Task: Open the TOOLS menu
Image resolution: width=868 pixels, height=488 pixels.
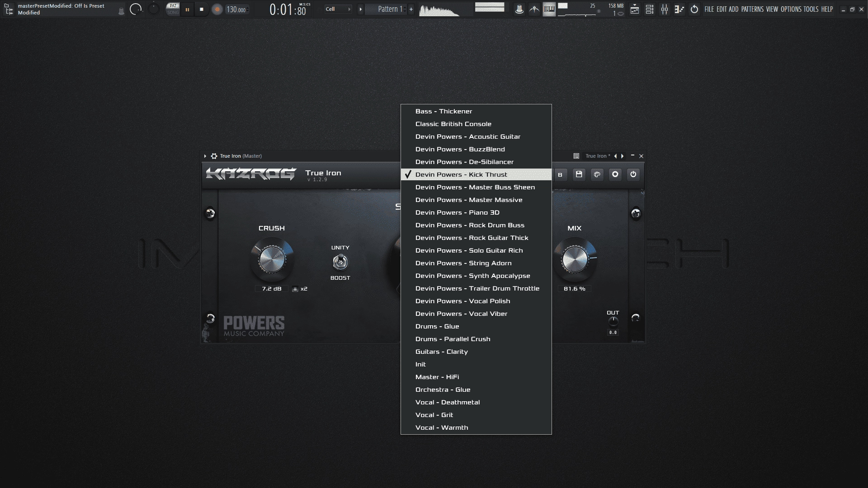Action: tap(811, 9)
